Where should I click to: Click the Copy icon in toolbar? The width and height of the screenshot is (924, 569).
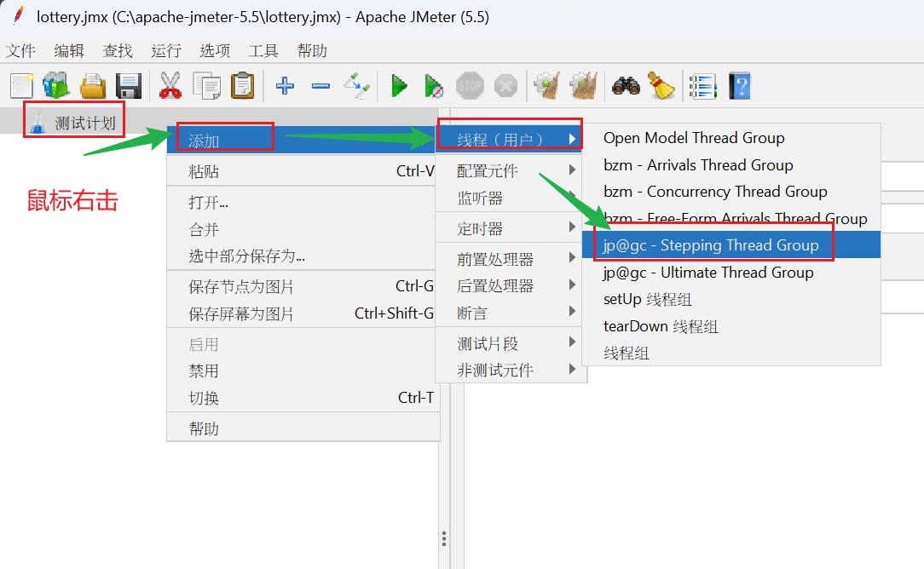click(x=207, y=86)
